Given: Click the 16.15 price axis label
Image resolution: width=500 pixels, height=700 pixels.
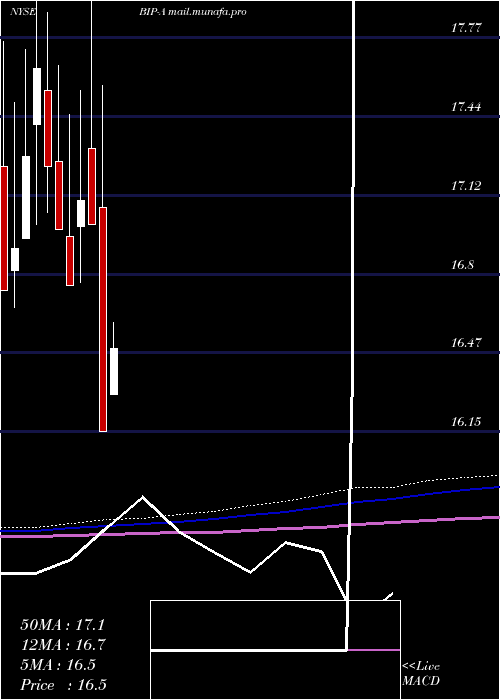Looking at the screenshot, I should 466,422.
